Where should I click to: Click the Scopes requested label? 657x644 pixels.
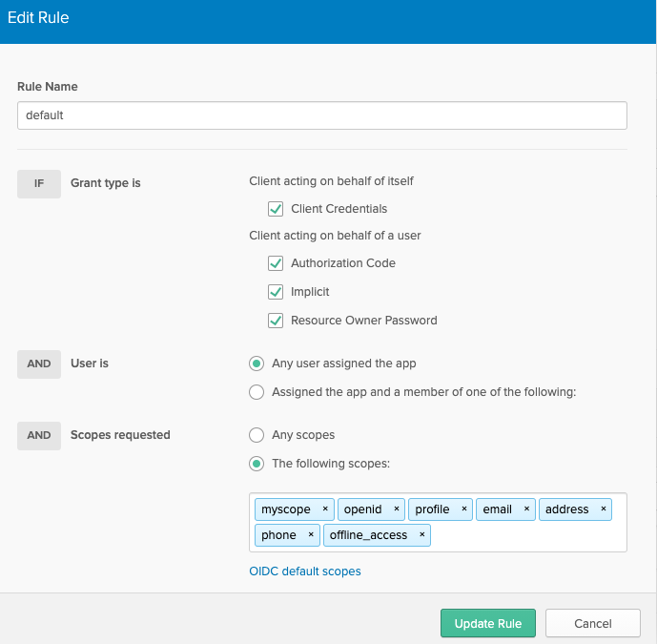(x=120, y=435)
